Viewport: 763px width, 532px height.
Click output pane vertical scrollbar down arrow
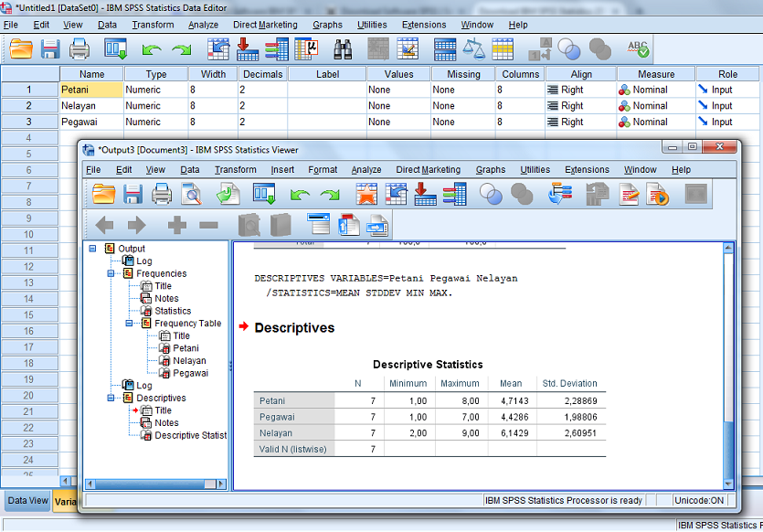728,484
